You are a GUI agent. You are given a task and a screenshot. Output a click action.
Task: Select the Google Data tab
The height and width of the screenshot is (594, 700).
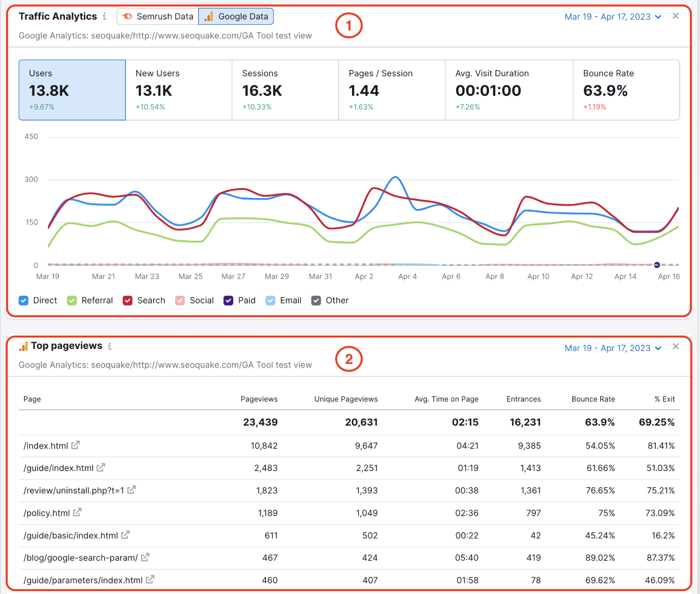[236, 16]
